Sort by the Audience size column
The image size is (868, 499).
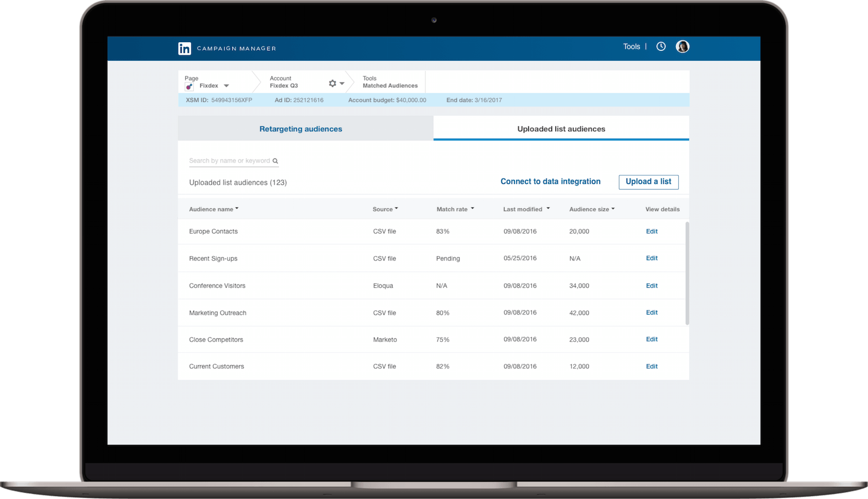pos(591,209)
